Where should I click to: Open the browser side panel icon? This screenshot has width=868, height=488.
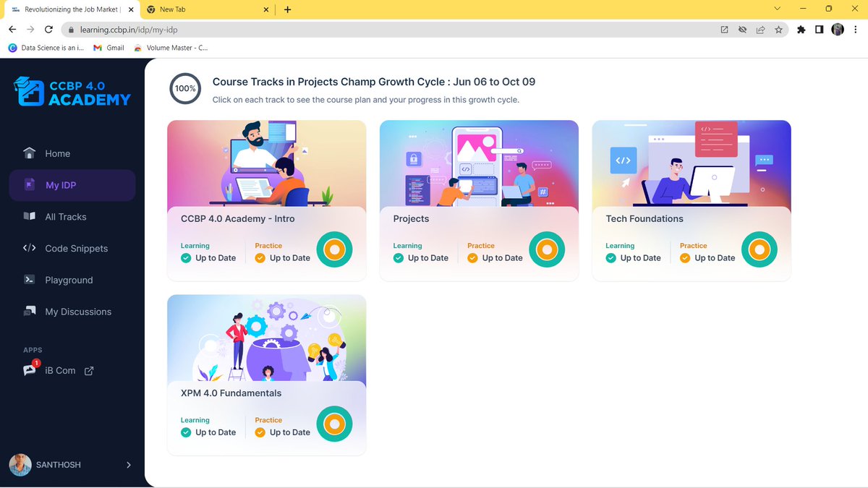click(x=818, y=29)
